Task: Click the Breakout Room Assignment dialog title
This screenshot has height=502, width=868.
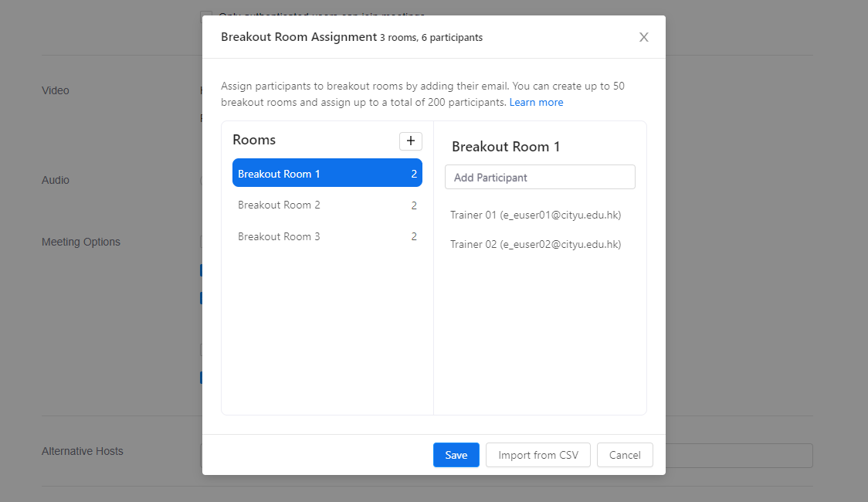Action: click(298, 37)
